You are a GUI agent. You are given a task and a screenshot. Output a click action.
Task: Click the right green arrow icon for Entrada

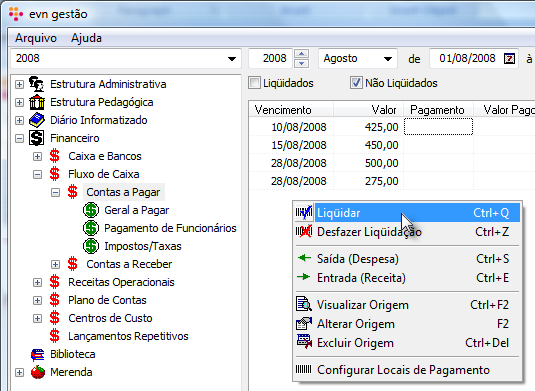pyautogui.click(x=304, y=277)
